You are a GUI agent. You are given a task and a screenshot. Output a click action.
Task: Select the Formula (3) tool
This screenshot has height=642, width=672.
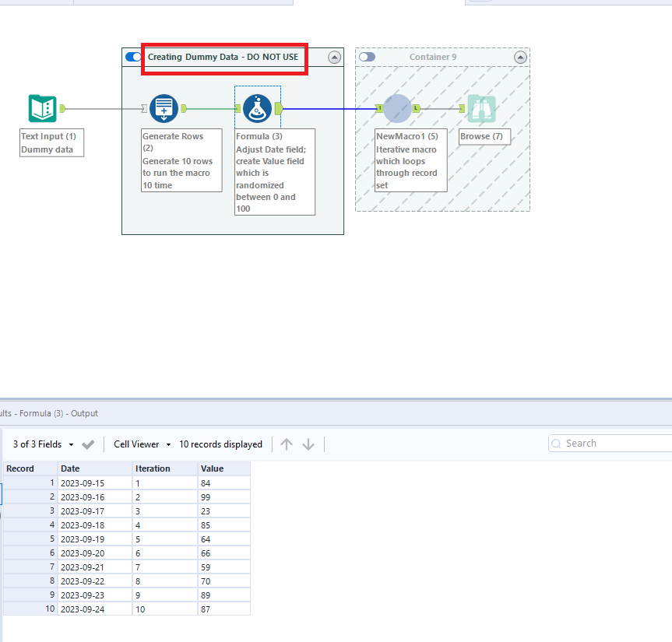tap(257, 108)
